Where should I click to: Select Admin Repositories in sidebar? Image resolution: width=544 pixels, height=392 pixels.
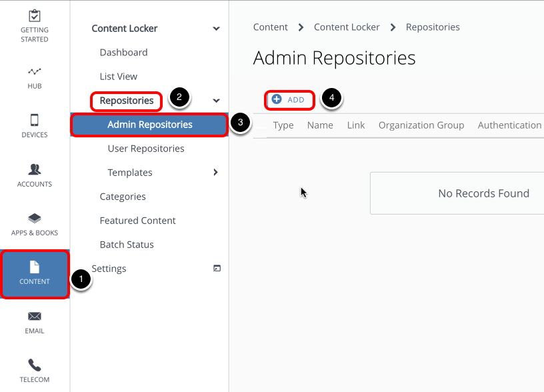pyautogui.click(x=150, y=125)
